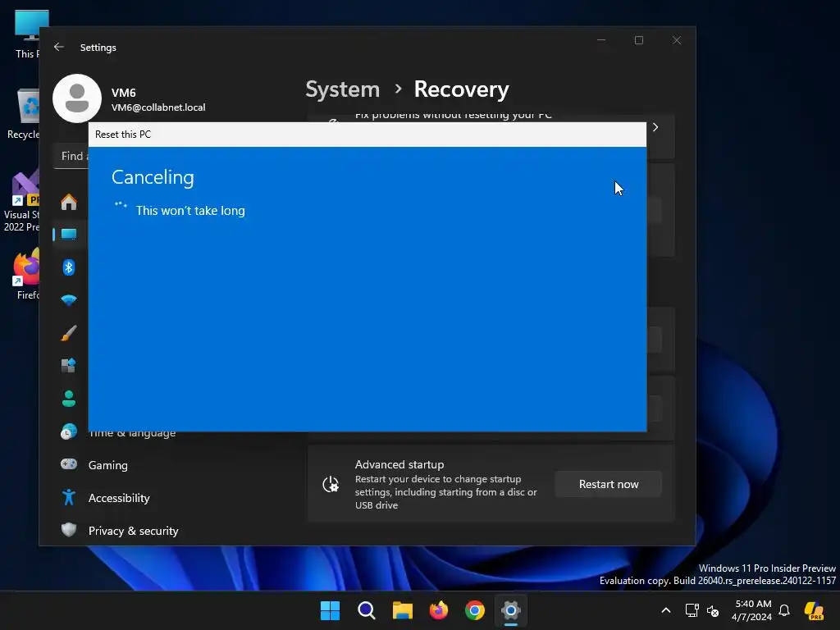Click the network tray icon
The image size is (840, 630).
692,610
